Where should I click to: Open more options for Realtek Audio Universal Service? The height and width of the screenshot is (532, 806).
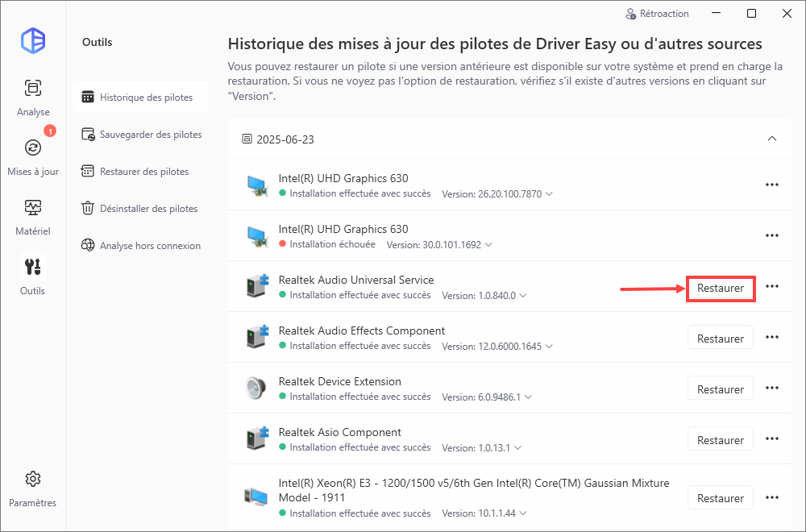click(x=772, y=286)
